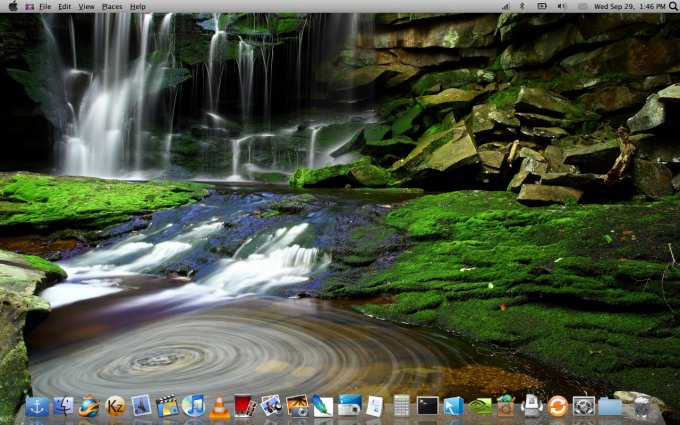Open the Kz application in dock
The image size is (680, 425).
tap(115, 406)
